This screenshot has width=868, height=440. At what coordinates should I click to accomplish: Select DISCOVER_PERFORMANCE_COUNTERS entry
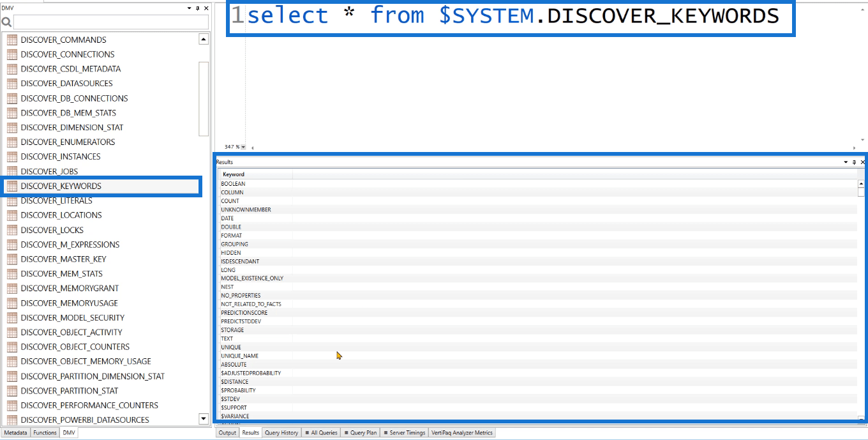tap(89, 406)
